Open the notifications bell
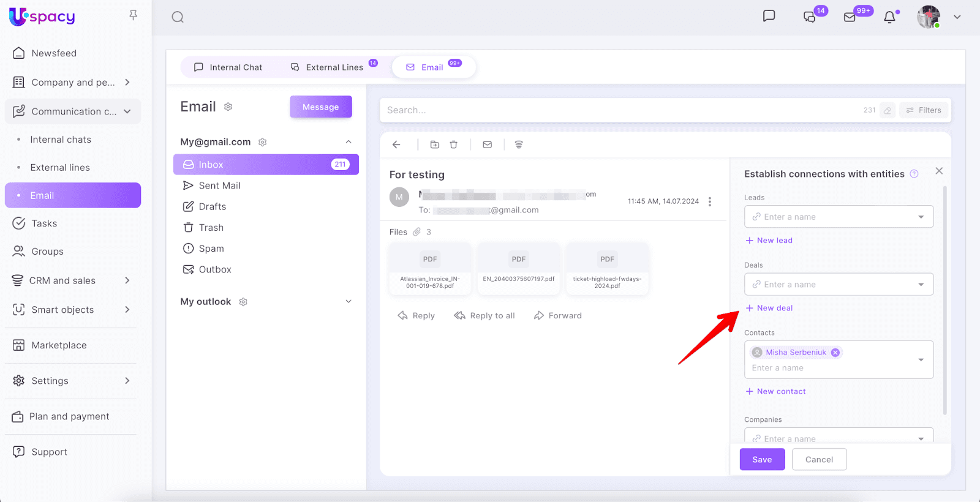 [889, 17]
